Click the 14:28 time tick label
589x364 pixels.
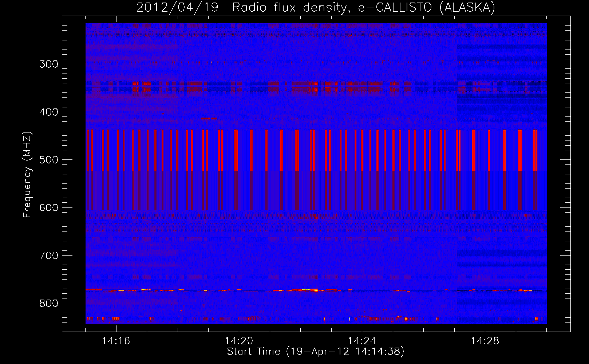click(x=485, y=341)
